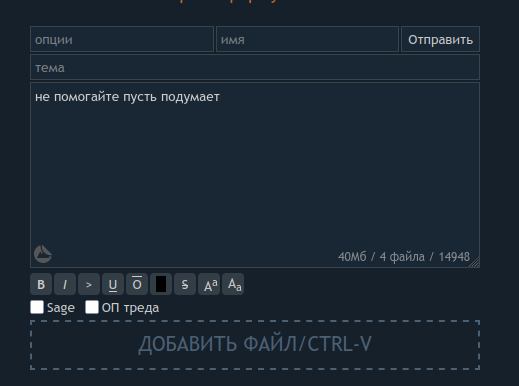Screen dimensions: 519x386
Task: Focus the тема subject field
Action: [255, 67]
